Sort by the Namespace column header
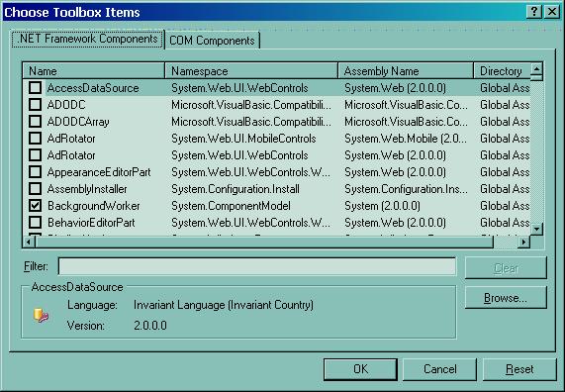This screenshot has width=565, height=392. point(251,70)
